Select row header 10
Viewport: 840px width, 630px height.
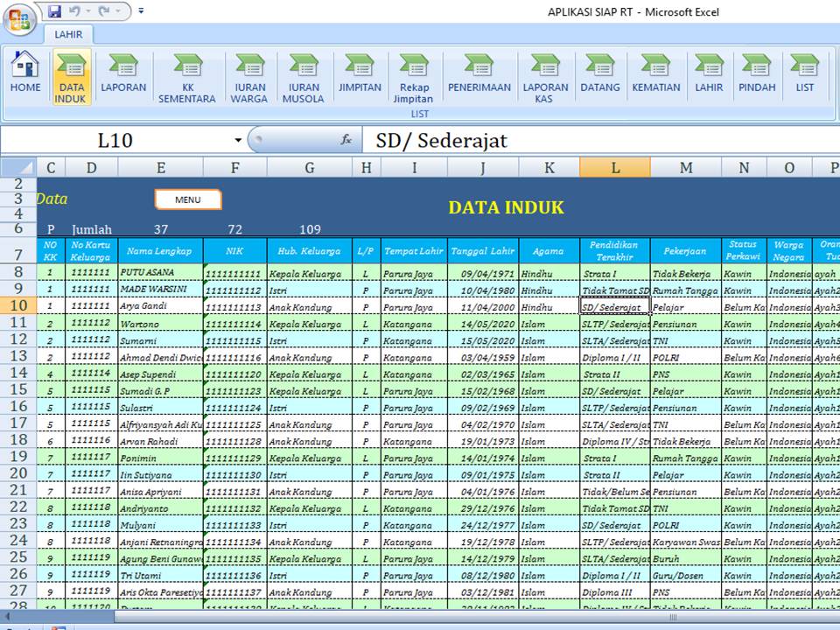click(18, 305)
